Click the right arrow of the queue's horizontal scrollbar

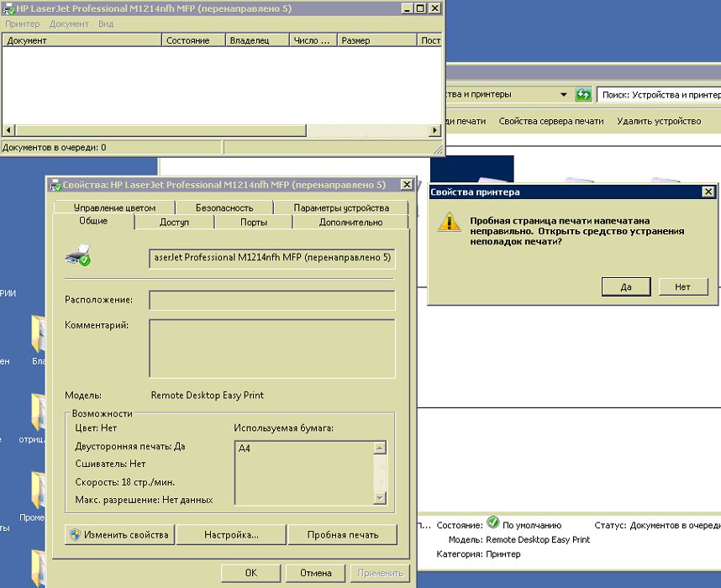pyautogui.click(x=434, y=130)
